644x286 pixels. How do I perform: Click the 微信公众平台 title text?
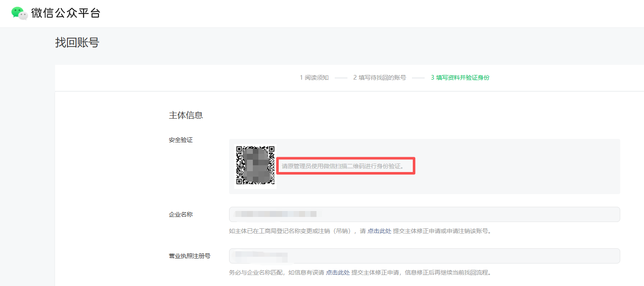66,13
